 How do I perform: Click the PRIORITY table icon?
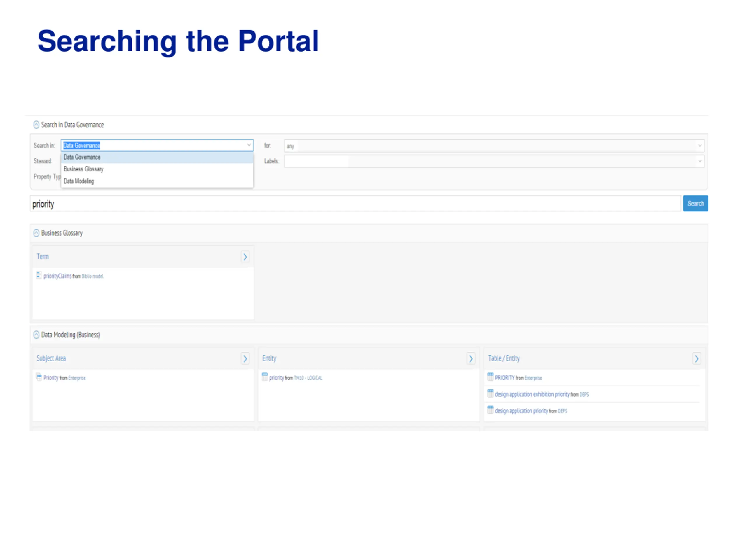tap(490, 377)
